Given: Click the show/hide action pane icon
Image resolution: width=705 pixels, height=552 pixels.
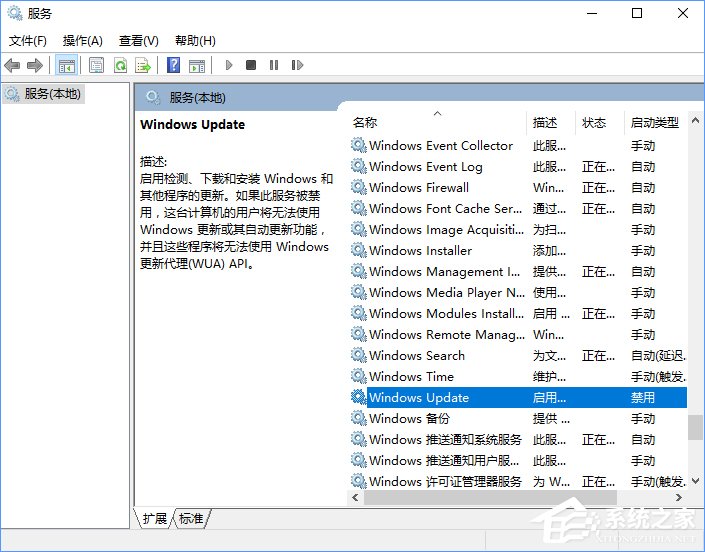Looking at the screenshot, I should 197,66.
